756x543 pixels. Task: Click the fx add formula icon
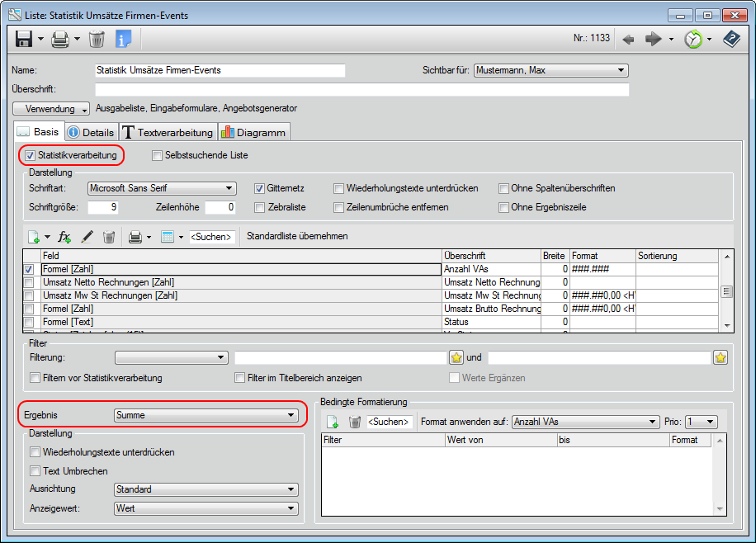click(x=64, y=237)
